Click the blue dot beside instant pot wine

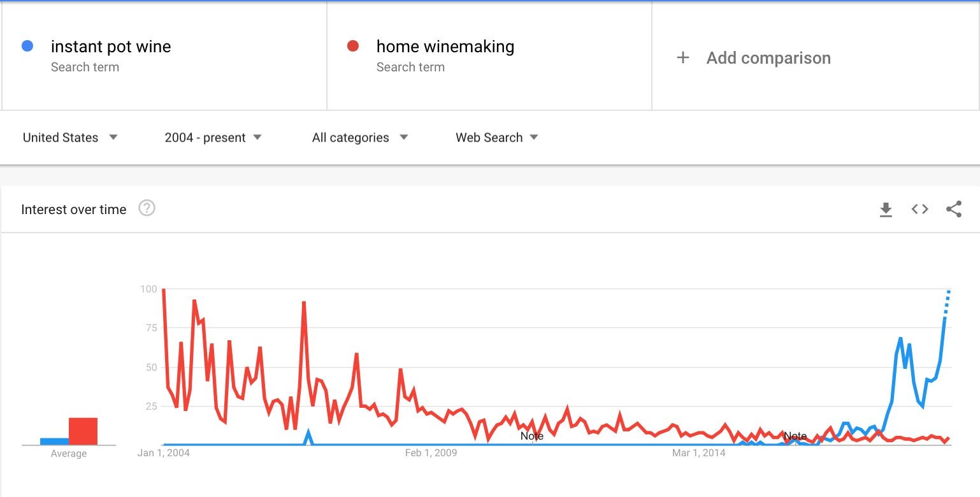coord(27,46)
